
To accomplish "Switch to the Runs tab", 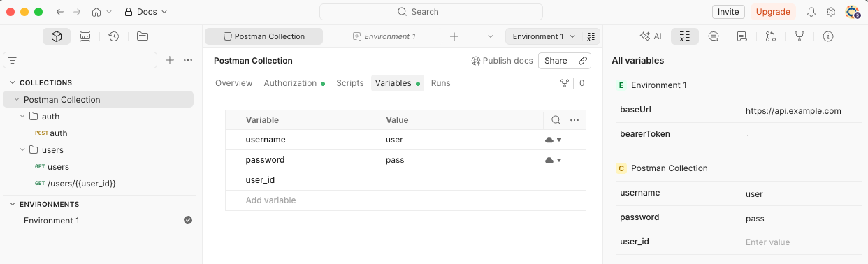I will (441, 83).
